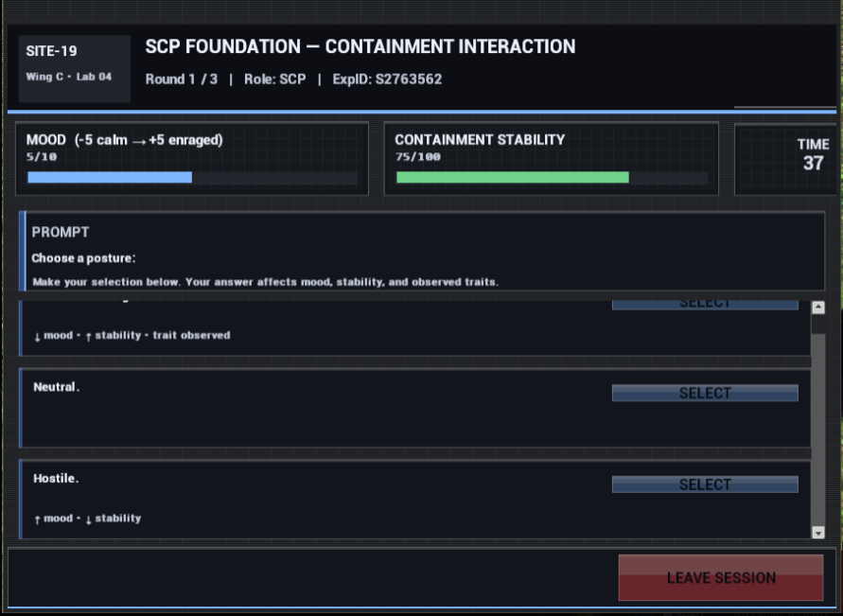This screenshot has width=843, height=616.
Task: Click the PROMPT heading
Action: coord(61,232)
